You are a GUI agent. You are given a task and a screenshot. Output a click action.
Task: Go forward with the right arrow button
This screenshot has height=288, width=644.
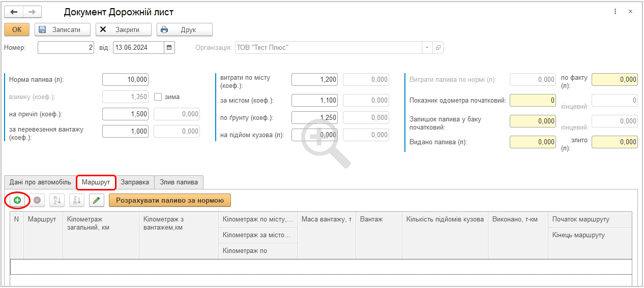(x=32, y=12)
